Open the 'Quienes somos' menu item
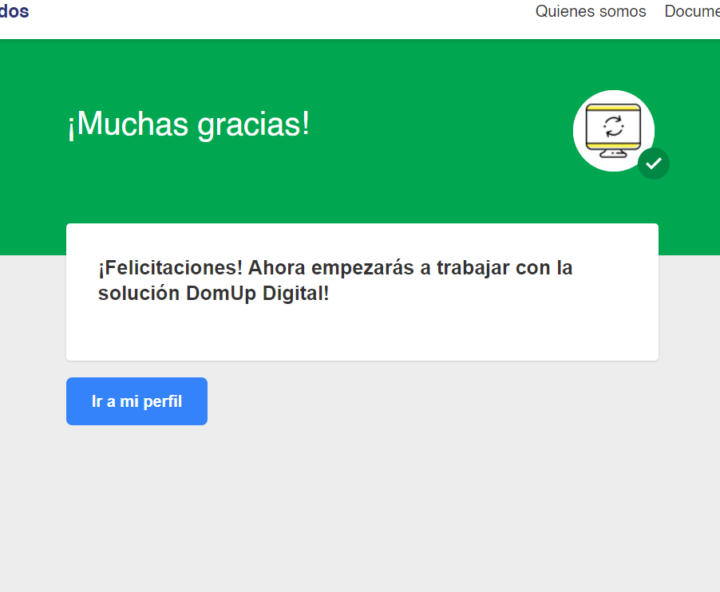 click(x=591, y=11)
